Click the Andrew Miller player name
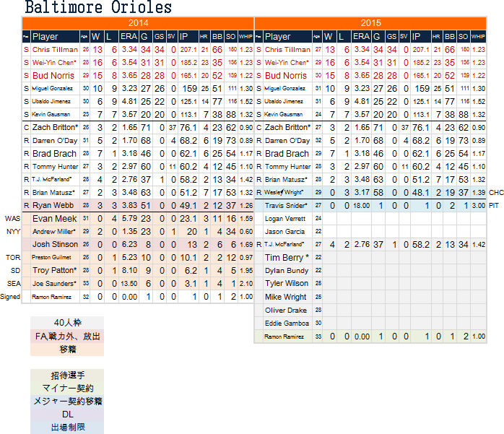Image resolution: width=504 pixels, height=434 pixels. [54, 232]
